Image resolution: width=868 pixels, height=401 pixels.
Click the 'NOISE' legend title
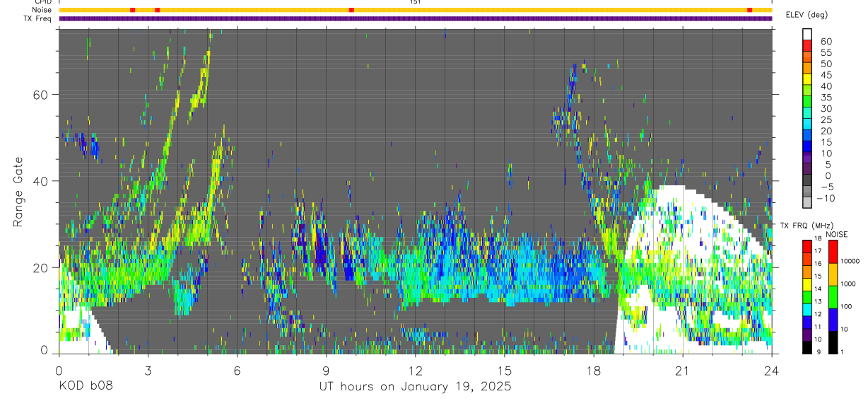click(836, 234)
